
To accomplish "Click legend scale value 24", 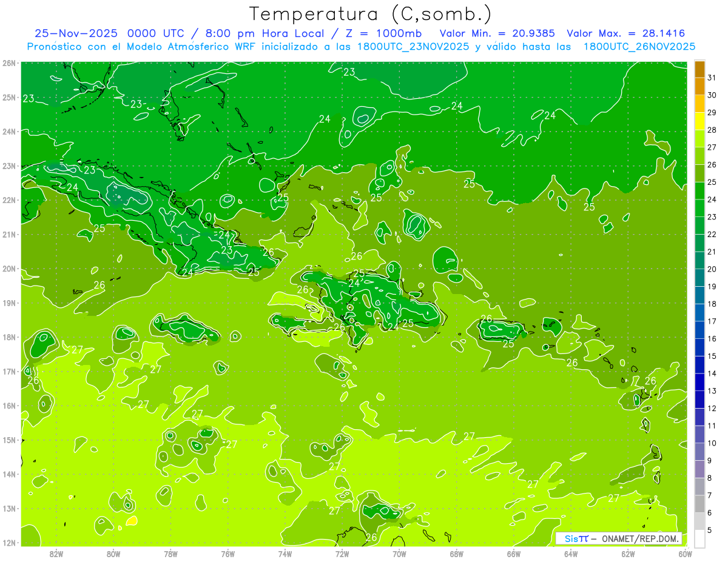I will (712, 199).
